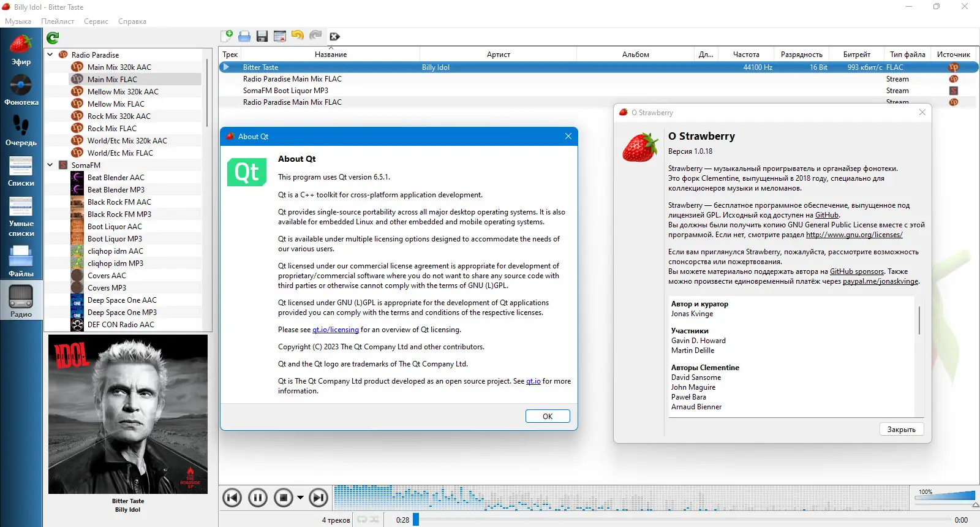The height and width of the screenshot is (527, 980).
Task: Click the grey redo arrow icon
Action: (315, 36)
